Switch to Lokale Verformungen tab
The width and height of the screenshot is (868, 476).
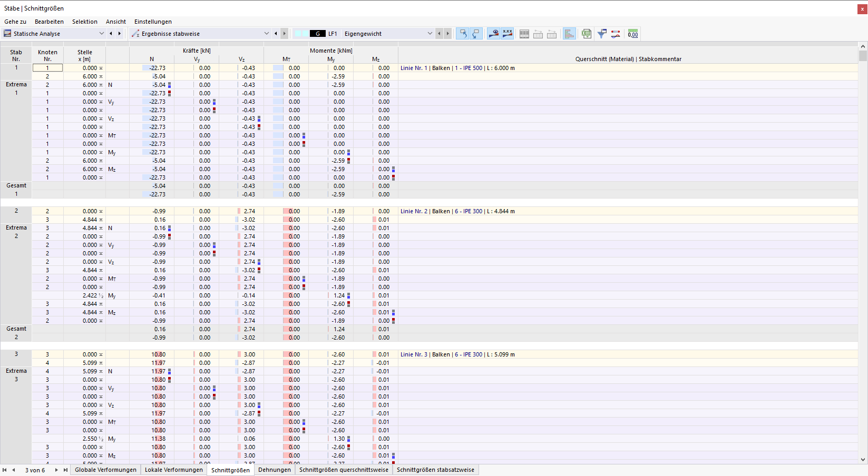(x=174, y=470)
